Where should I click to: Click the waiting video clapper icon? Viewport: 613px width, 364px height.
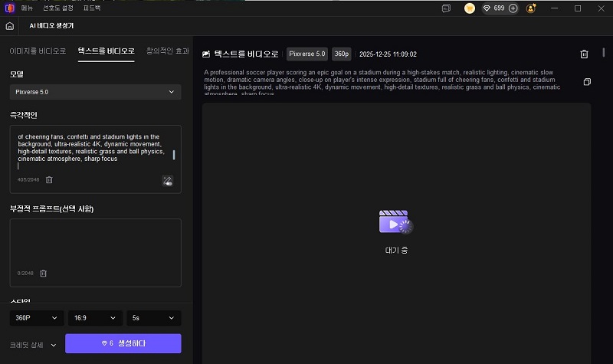tap(396, 221)
